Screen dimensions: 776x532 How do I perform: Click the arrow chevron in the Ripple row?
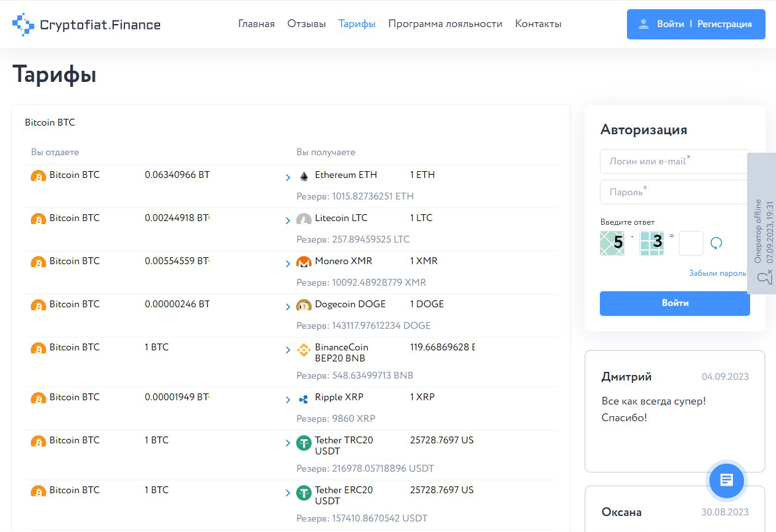(288, 400)
